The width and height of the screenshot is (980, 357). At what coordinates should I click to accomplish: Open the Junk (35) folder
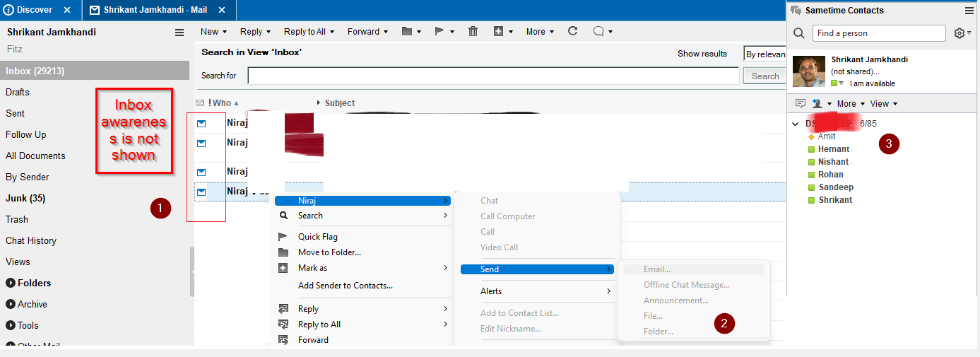coord(25,199)
